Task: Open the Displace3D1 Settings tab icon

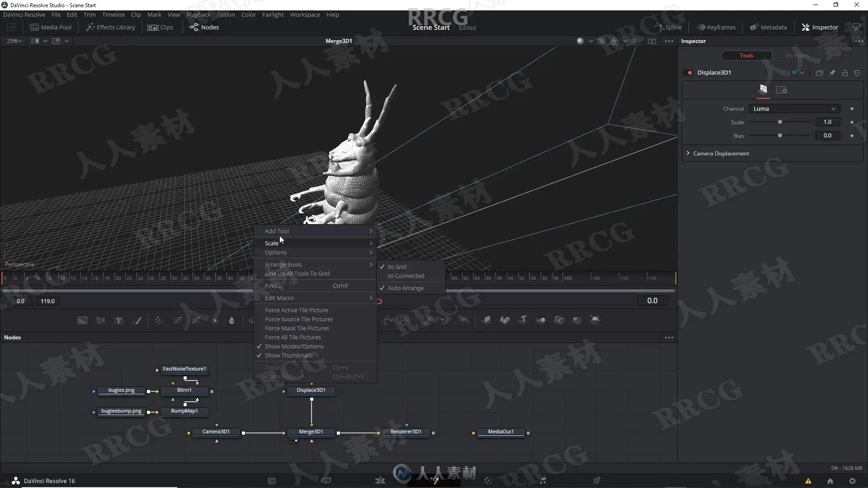Action: tap(782, 90)
